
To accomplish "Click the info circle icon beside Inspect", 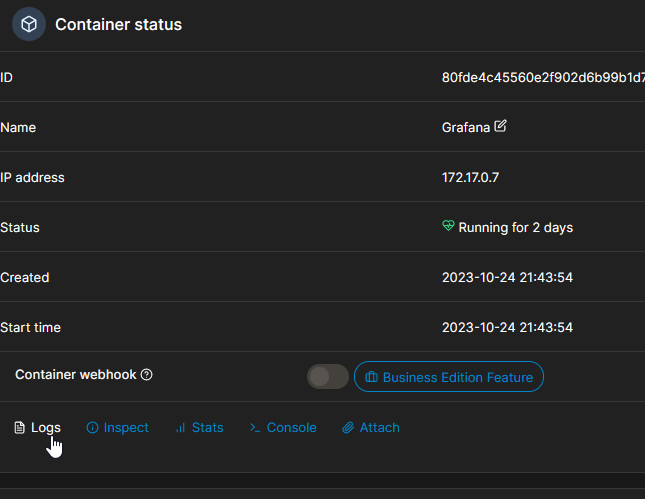I will tap(92, 428).
